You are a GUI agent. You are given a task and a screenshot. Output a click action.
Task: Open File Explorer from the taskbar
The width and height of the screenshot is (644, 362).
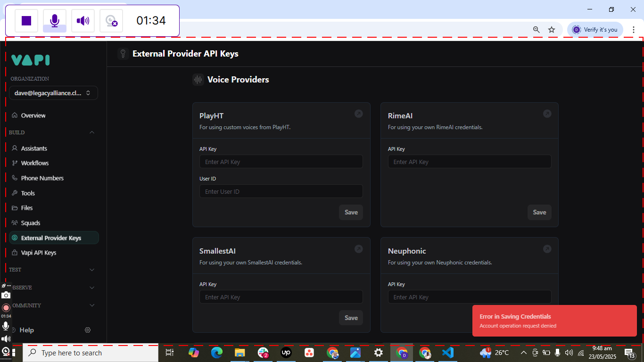[239, 353]
